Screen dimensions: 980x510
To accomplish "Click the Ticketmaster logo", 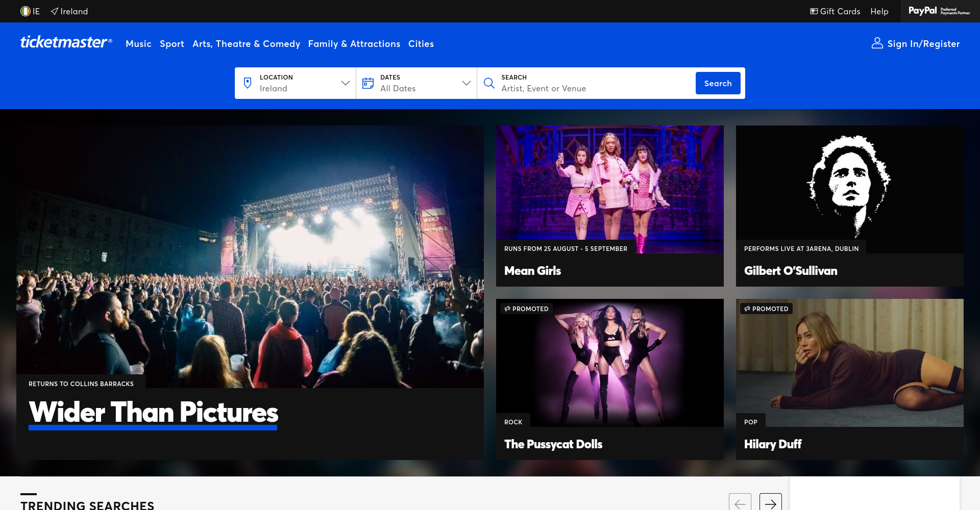I will pos(66,42).
